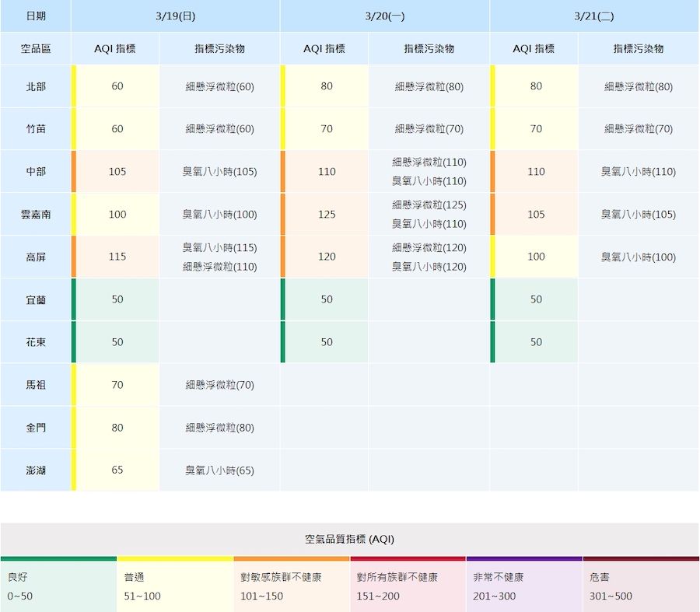Click the 日期 header cell
Viewport: 700px width, 612px height.
36,16
